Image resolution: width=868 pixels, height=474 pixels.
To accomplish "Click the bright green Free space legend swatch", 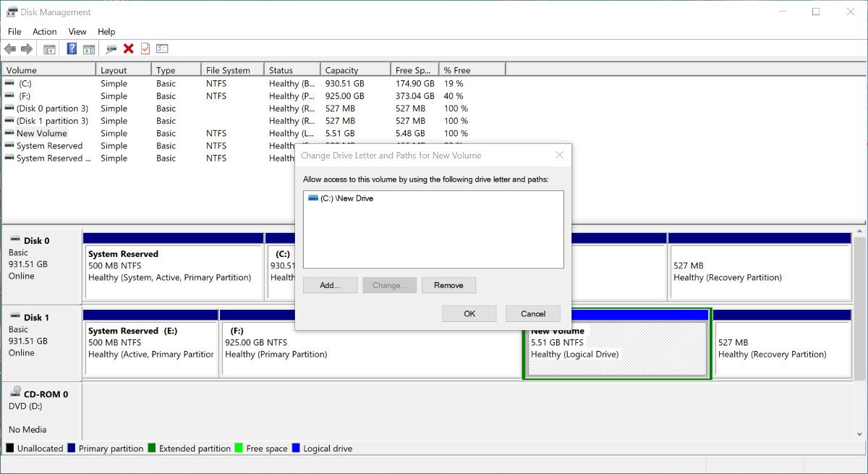I will point(239,449).
